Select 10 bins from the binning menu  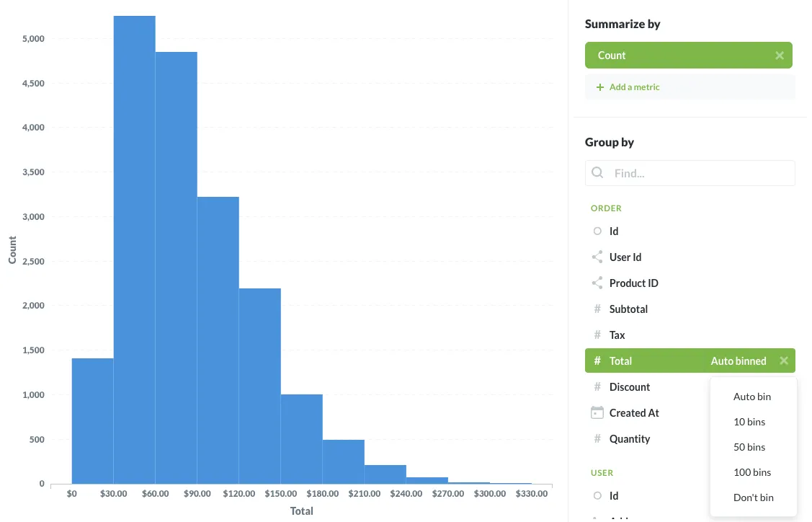(x=749, y=422)
